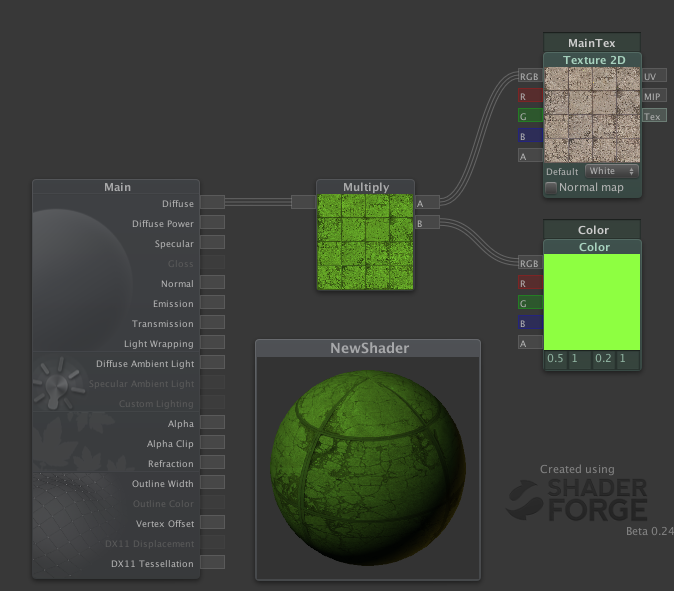Click the Diffuse input connector on Main node
Image resolution: width=674 pixels, height=591 pixels.
click(x=212, y=203)
